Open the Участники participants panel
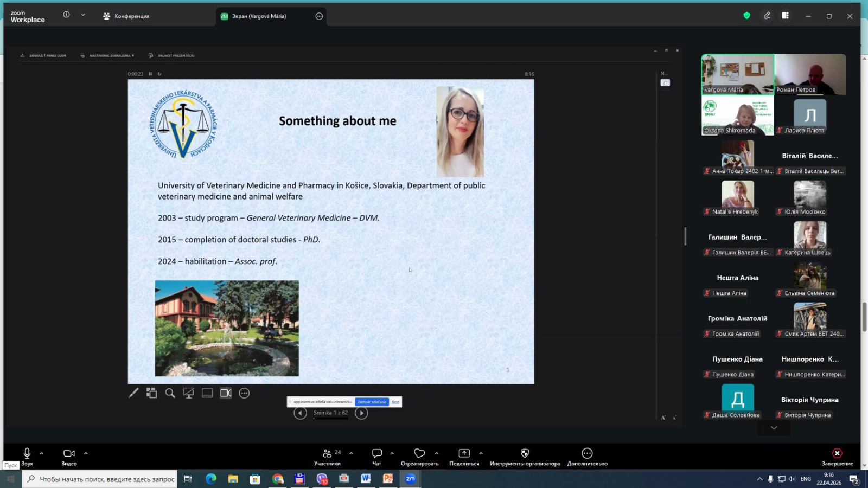This screenshot has width=868, height=488. point(328,456)
